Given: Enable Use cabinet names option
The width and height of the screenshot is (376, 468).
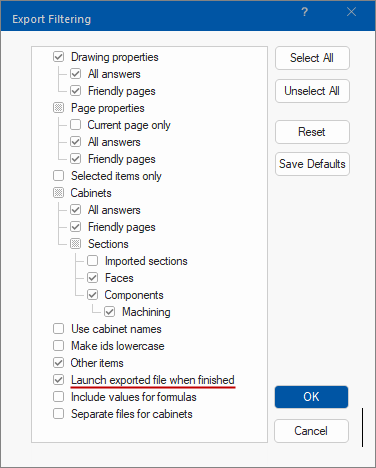Looking at the screenshot, I should (59, 329).
